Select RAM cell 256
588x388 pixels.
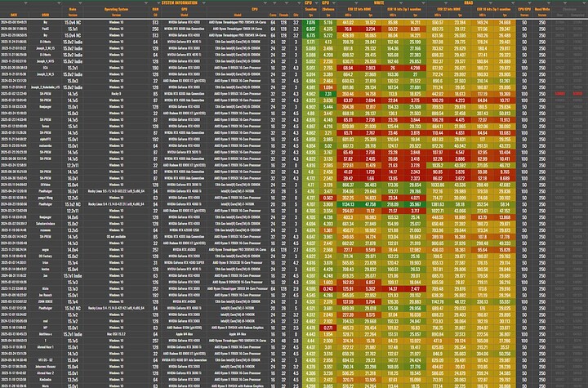tap(155, 29)
